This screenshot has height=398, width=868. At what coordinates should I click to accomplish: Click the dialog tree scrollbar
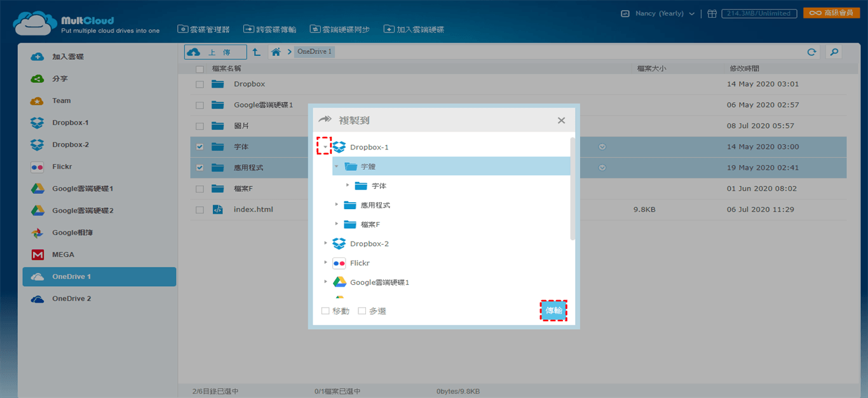coord(573,188)
